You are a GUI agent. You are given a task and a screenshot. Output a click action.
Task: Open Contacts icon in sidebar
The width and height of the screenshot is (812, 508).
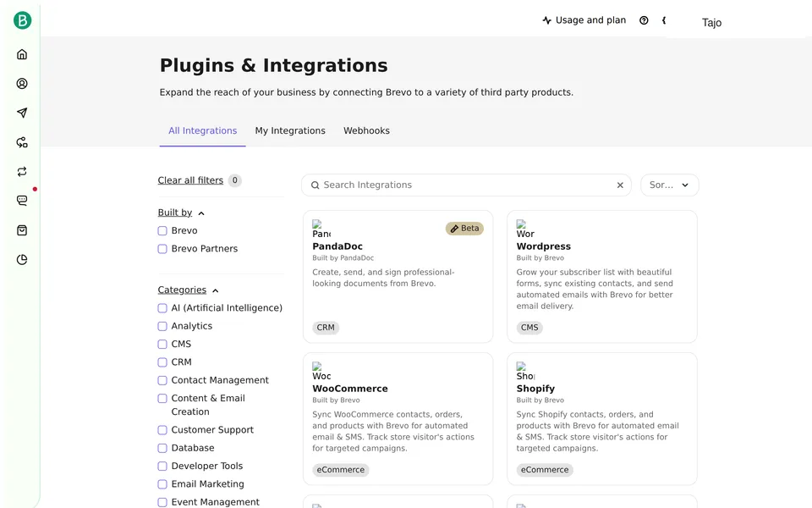[22, 84]
